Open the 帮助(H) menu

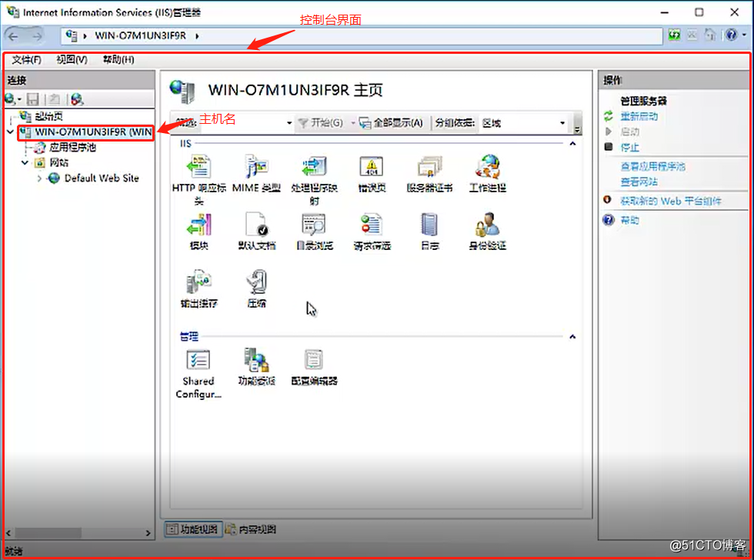(118, 59)
